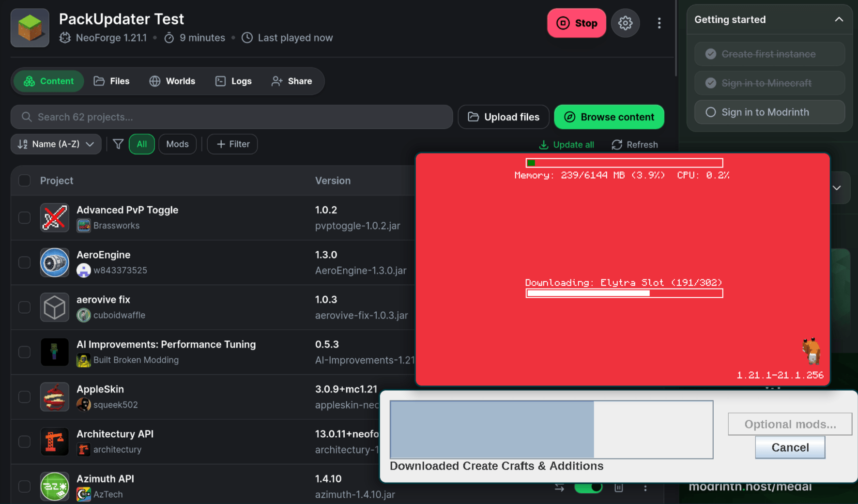Screen dimensions: 858x504
Task: Click the Azimuth API mod icon
Action: coord(54,486)
